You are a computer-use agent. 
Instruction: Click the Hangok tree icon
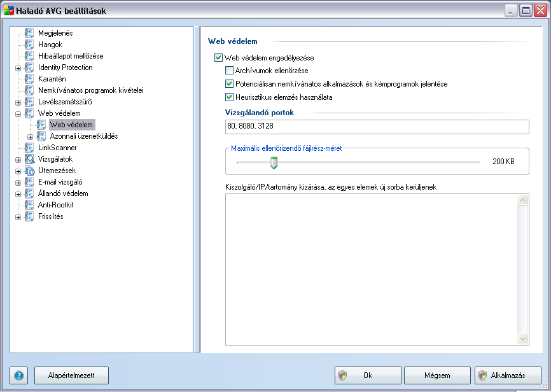click(29, 45)
